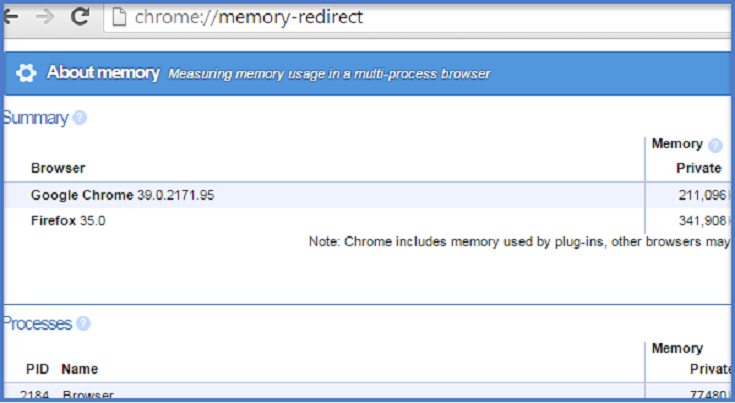Viewport: 735px width, 403px height.
Task: Select the Google Chrome 39.0.2171.95 row
Action: coord(122,195)
